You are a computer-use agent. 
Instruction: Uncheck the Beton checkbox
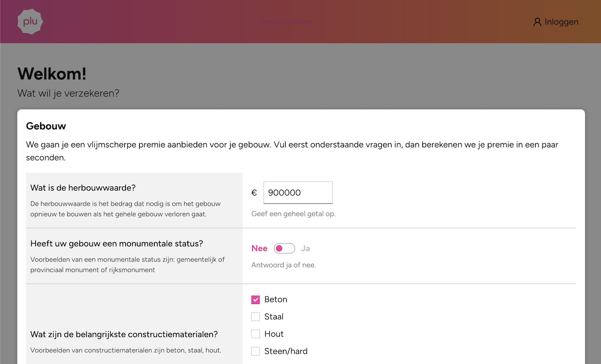pos(256,300)
